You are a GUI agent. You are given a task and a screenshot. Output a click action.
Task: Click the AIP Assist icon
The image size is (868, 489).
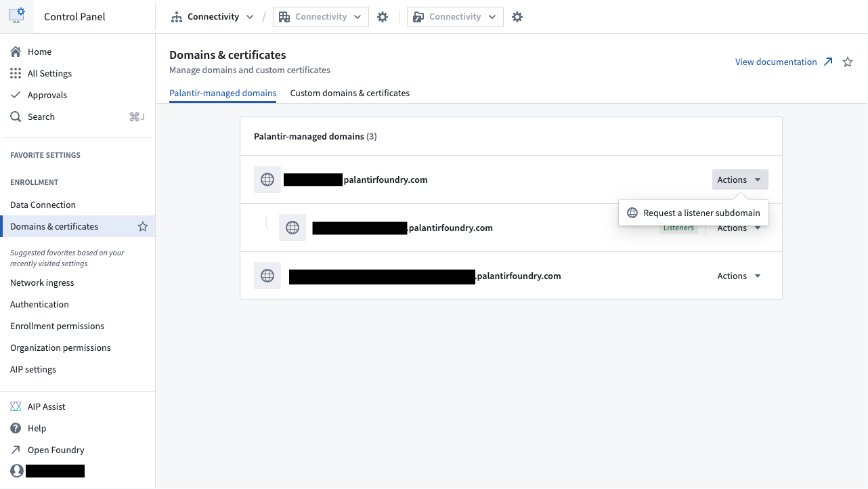[15, 406]
